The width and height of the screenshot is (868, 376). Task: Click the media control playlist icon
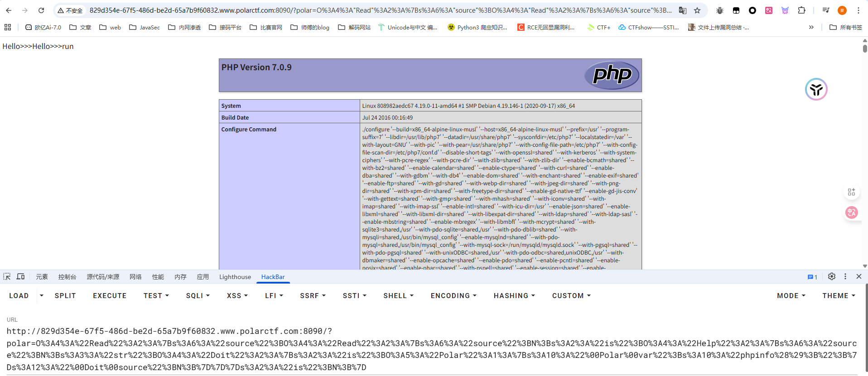(x=826, y=10)
